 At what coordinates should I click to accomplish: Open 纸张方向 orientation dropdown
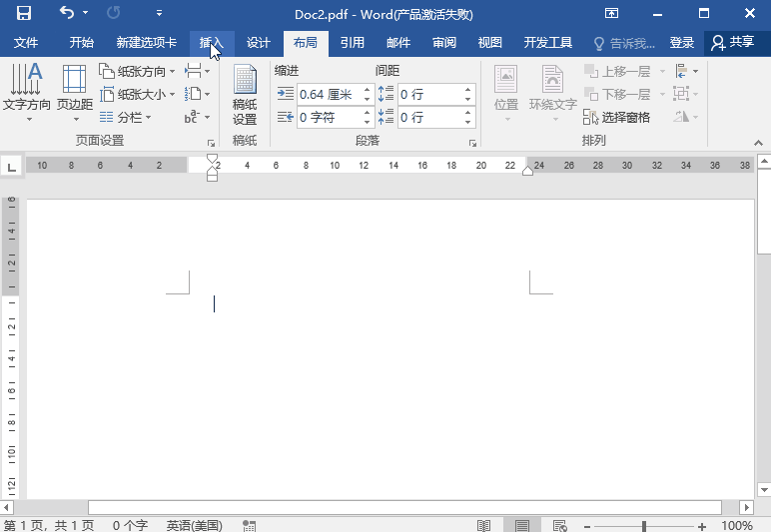click(x=137, y=71)
